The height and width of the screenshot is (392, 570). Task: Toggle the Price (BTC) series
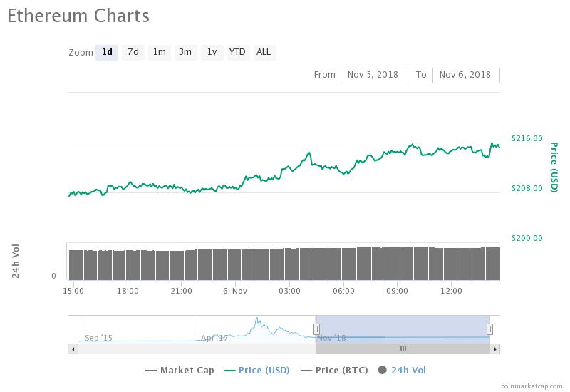click(332, 370)
